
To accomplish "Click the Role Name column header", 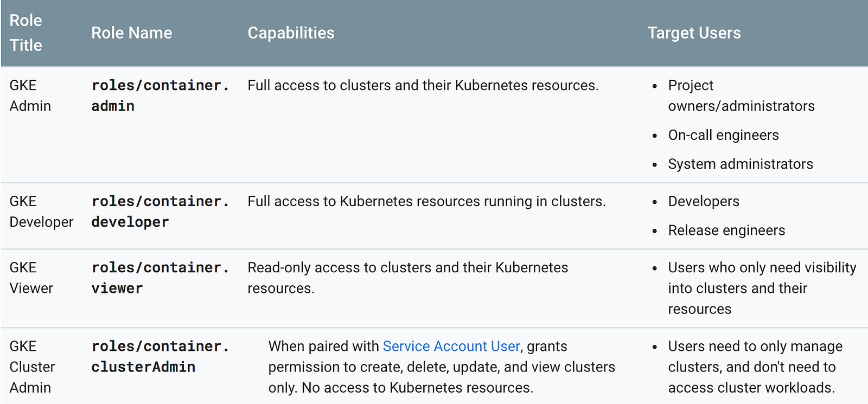I will pyautogui.click(x=131, y=33).
